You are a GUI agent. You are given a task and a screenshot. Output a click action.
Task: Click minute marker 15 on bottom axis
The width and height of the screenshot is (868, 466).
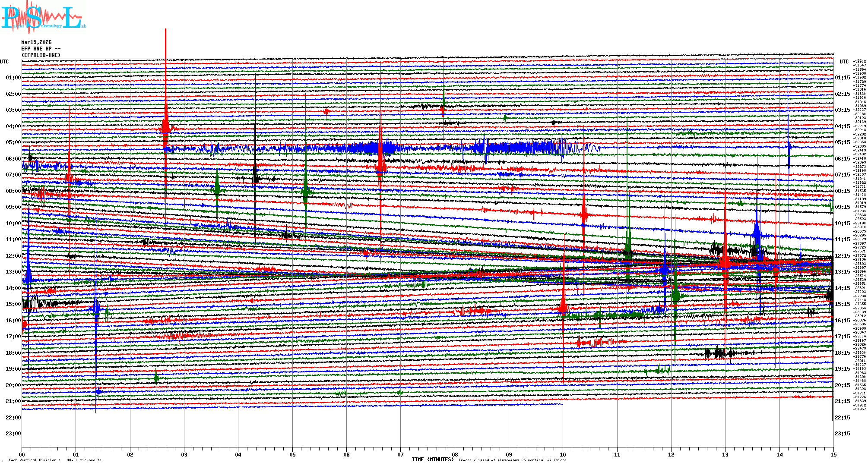tap(833, 454)
